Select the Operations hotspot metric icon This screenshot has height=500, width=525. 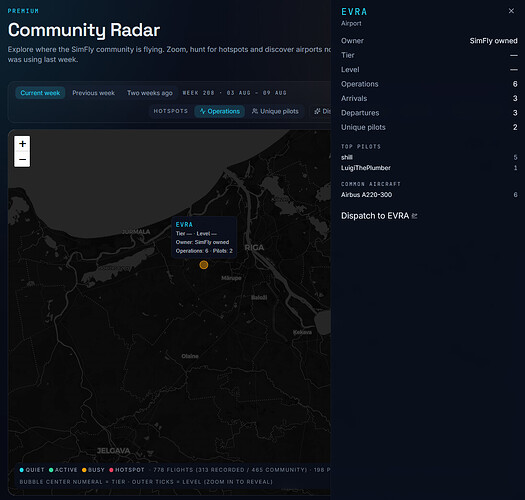coord(202,111)
